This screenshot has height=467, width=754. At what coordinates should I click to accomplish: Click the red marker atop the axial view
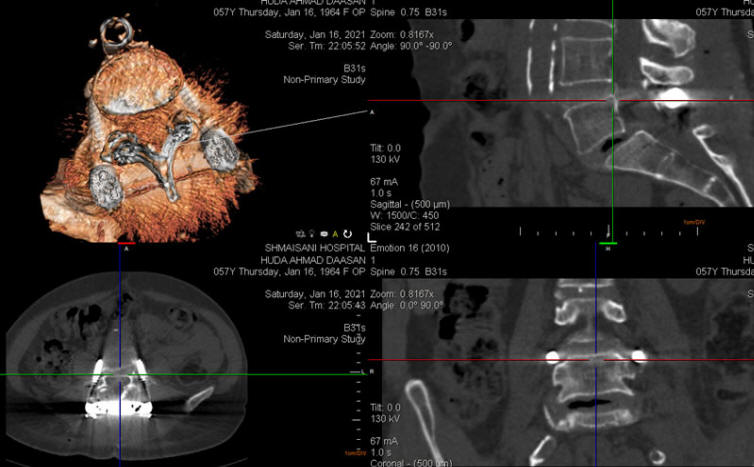click(126, 244)
